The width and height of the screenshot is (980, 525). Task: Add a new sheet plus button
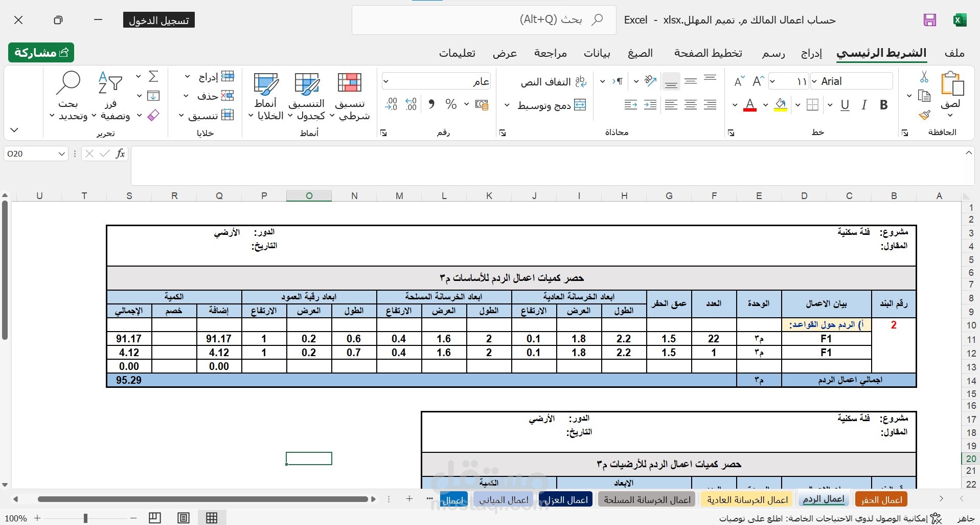tap(409, 498)
